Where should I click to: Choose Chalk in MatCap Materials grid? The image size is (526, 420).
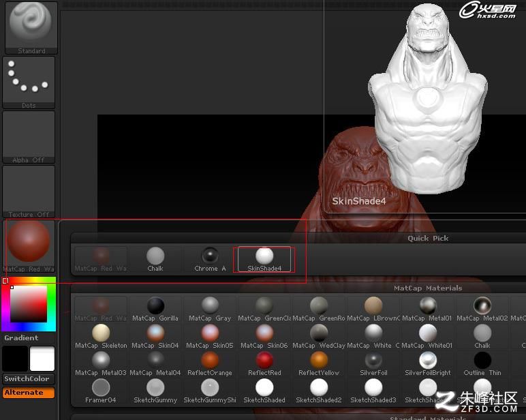tap(482, 336)
